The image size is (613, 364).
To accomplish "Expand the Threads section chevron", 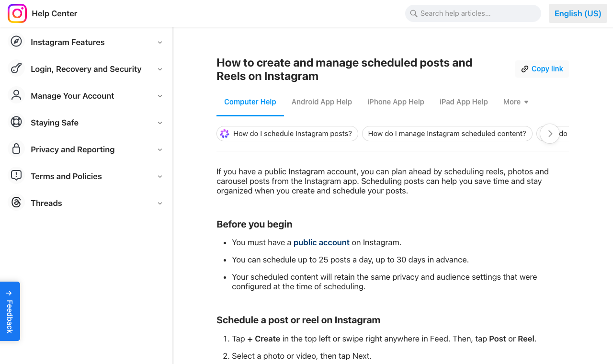I will [160, 203].
